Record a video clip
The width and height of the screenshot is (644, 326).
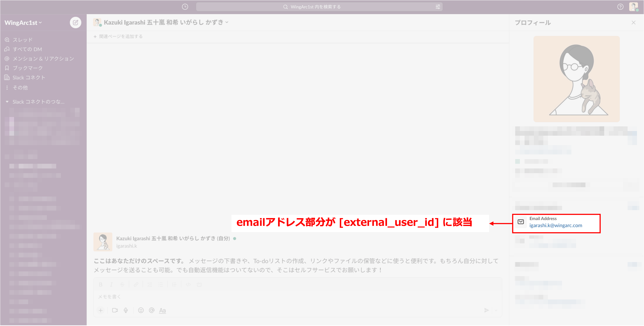115,310
